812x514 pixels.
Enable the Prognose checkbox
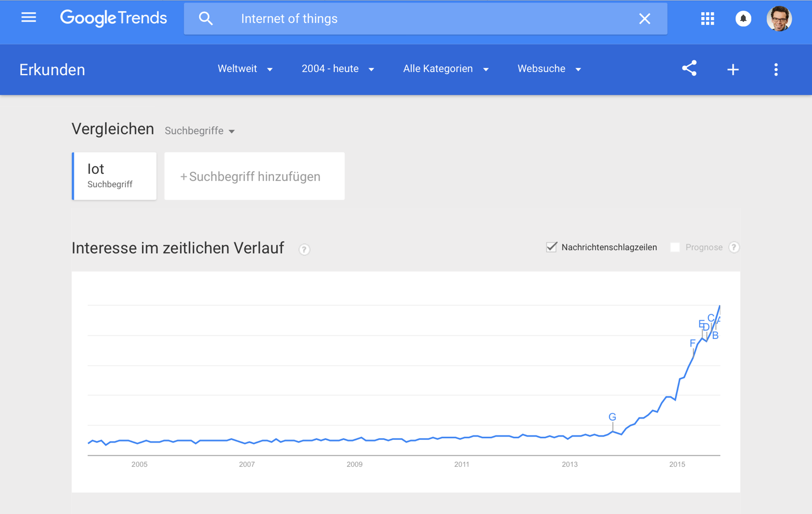click(675, 247)
